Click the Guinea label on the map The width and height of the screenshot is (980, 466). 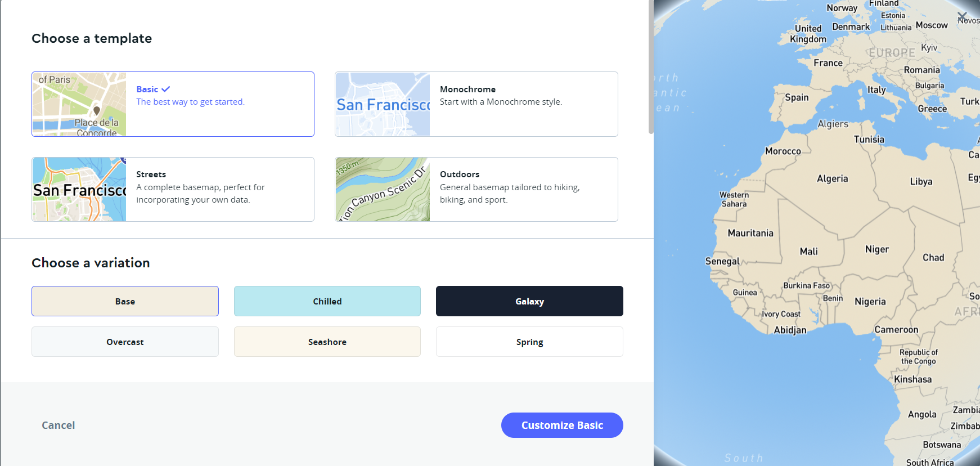(745, 292)
